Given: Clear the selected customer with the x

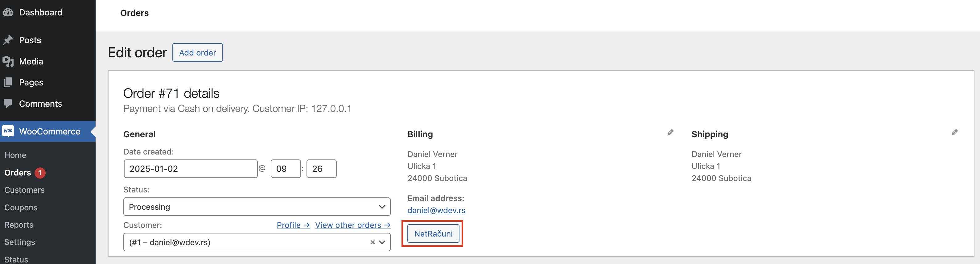Looking at the screenshot, I should pyautogui.click(x=373, y=242).
